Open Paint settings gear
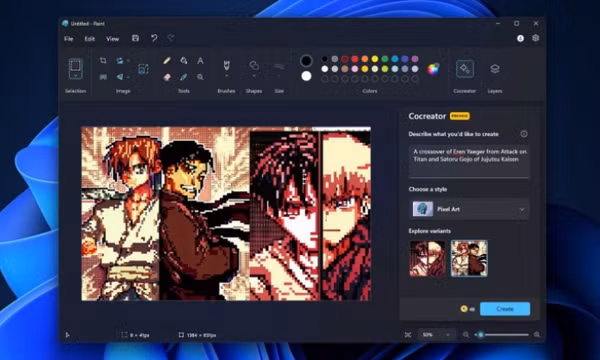 pos(536,38)
